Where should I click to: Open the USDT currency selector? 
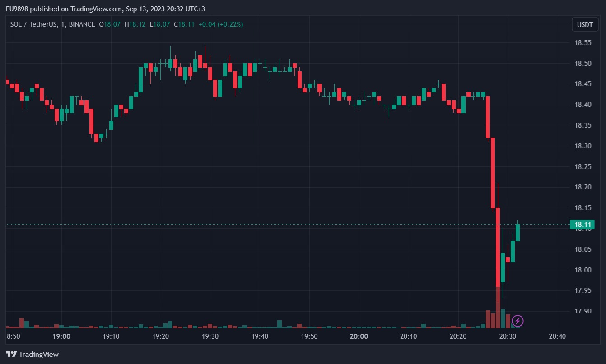585,24
